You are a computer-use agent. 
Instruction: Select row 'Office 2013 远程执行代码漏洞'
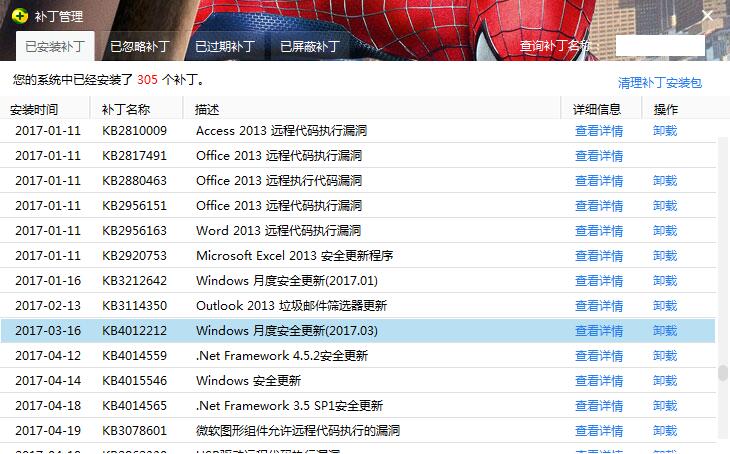(x=358, y=181)
